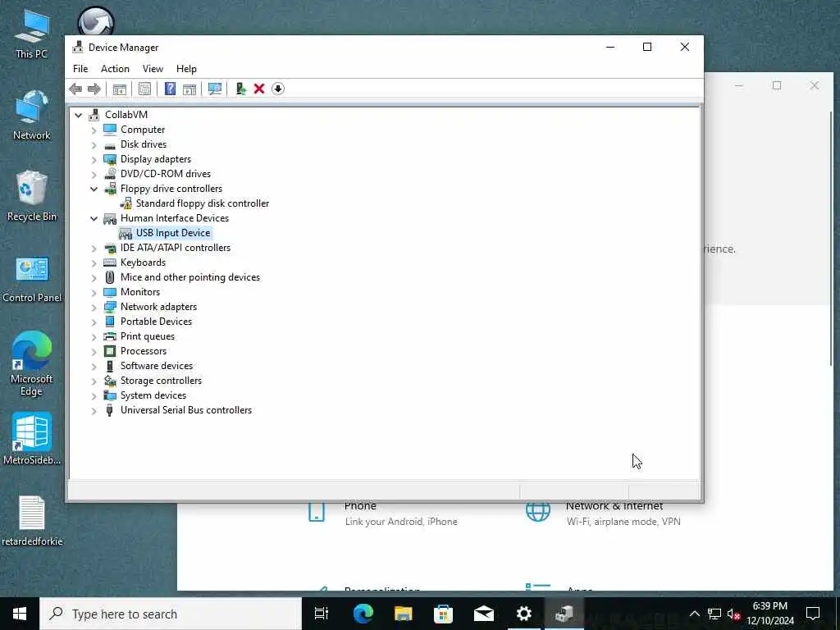840x630 pixels.
Task: Click the taskbar clock and date
Action: point(770,614)
